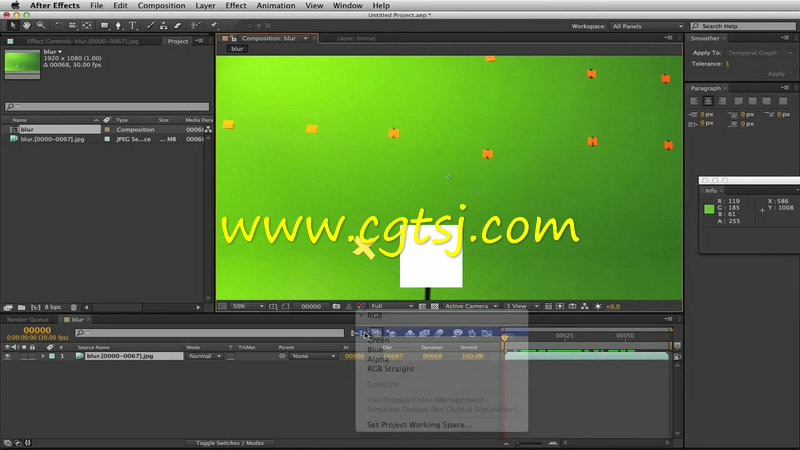
Task: Select the Eraser tool
Action: click(x=178, y=25)
